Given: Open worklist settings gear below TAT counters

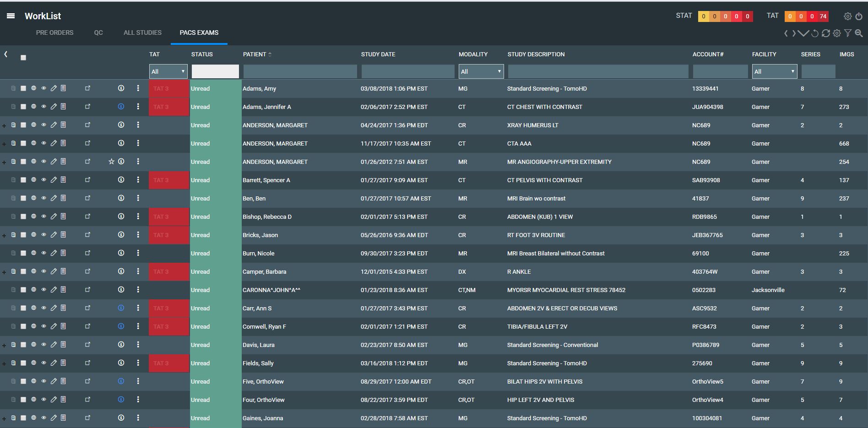Looking at the screenshot, I should [x=837, y=33].
